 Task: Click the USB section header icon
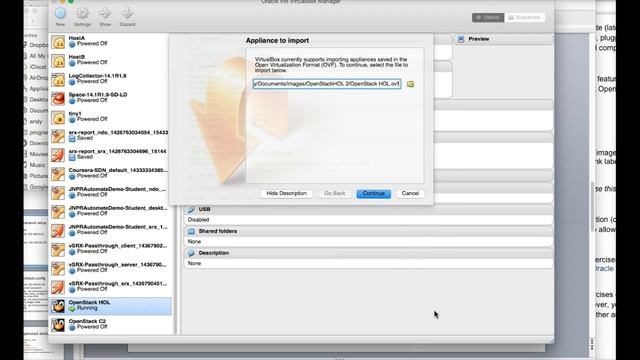[191, 209]
